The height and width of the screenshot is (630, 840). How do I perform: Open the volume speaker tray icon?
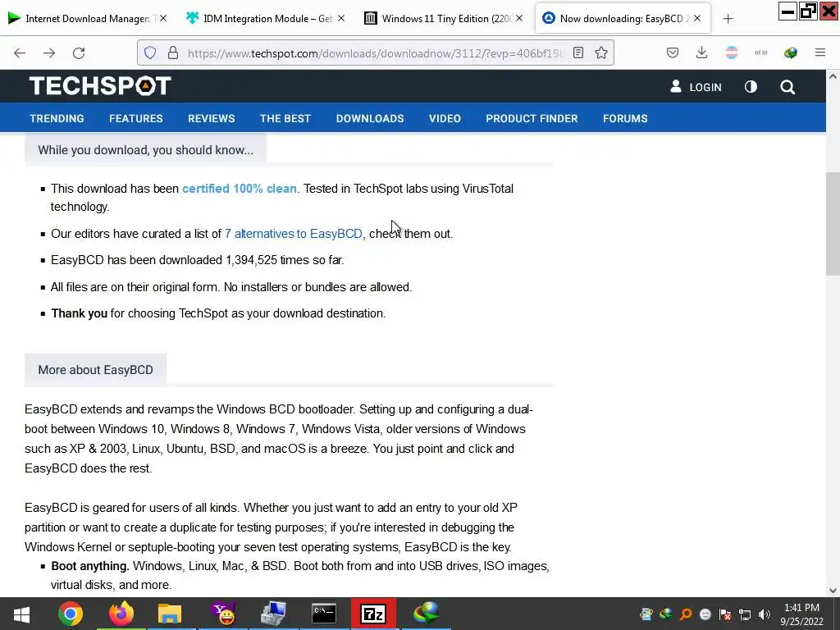pos(764,614)
